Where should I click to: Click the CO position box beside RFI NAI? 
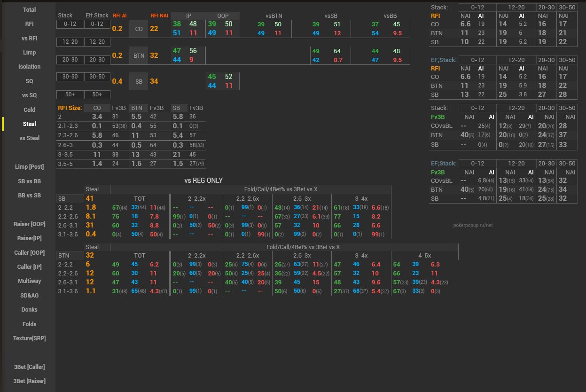[139, 29]
